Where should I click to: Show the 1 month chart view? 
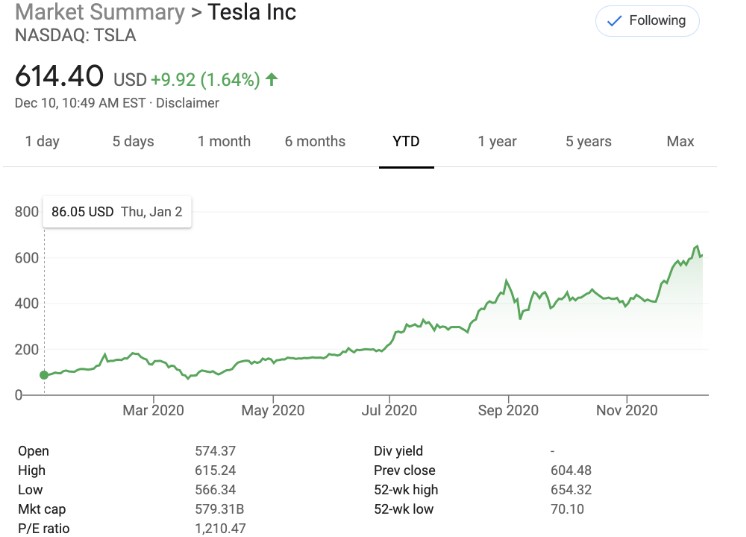(224, 141)
